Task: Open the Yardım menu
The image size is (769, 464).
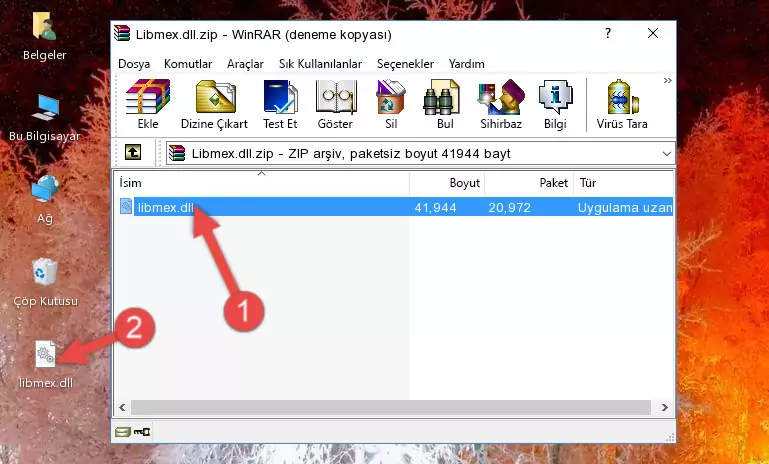Action: point(466,64)
